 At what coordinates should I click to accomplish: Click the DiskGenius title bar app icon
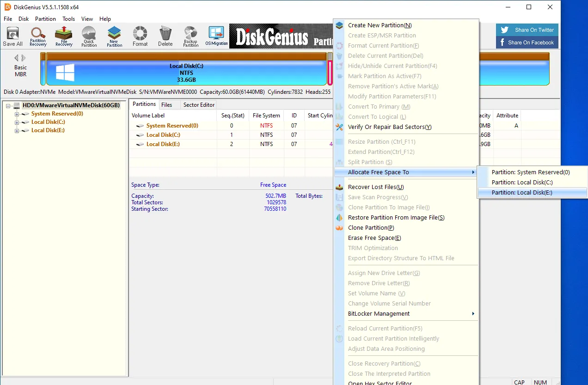7,7
